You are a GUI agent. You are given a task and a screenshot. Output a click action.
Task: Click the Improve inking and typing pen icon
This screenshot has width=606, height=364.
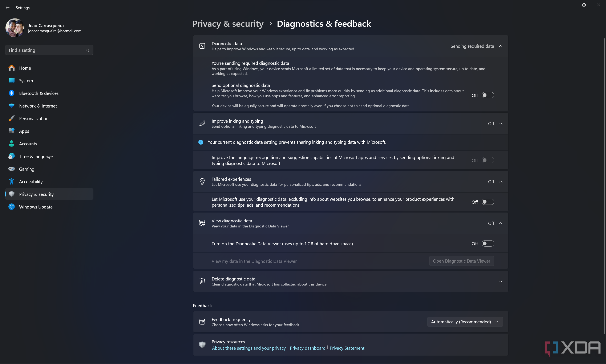pyautogui.click(x=202, y=124)
